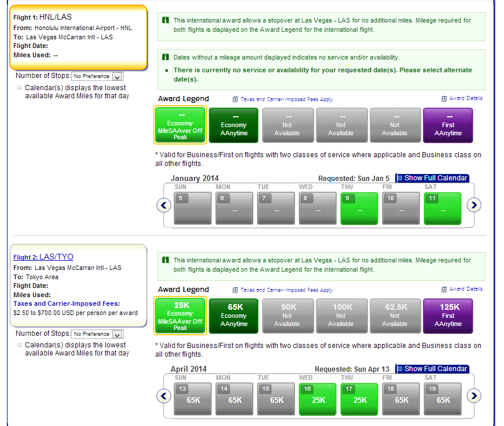
Task: Click previous week arrow on April 2014 calendar
Action: 164,396
